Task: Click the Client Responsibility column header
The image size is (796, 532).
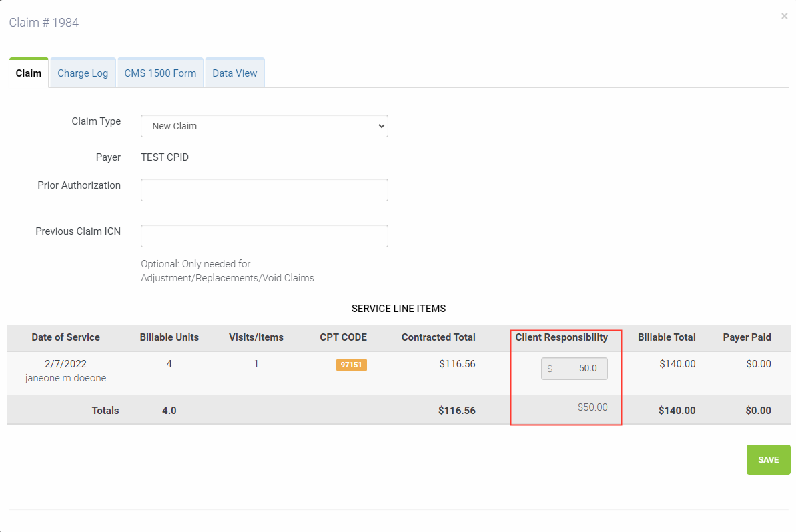Action: click(561, 337)
